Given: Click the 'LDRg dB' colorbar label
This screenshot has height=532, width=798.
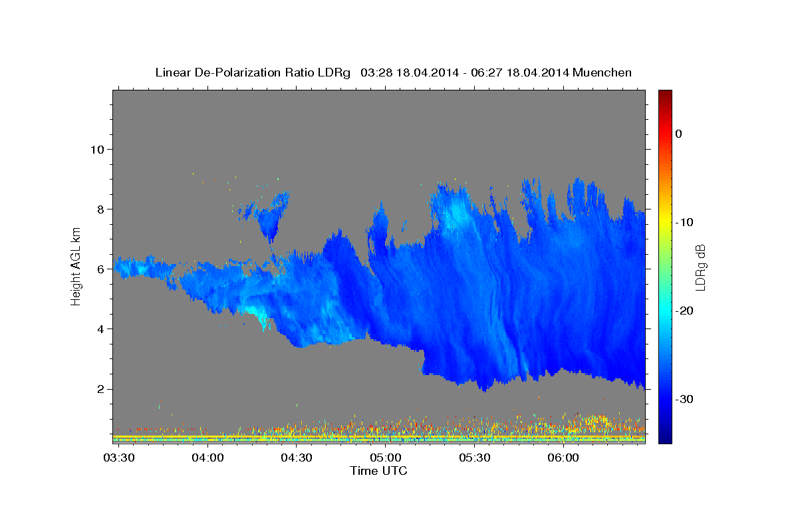Looking at the screenshot, I should (x=700, y=267).
